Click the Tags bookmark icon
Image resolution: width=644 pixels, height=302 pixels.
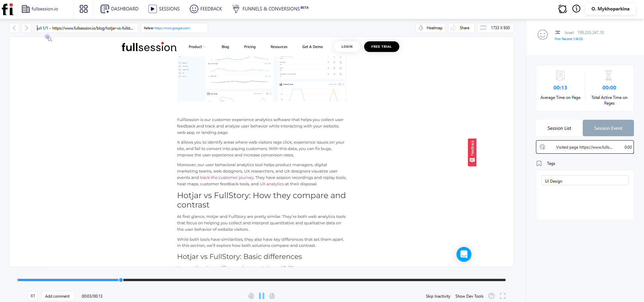[539, 163]
